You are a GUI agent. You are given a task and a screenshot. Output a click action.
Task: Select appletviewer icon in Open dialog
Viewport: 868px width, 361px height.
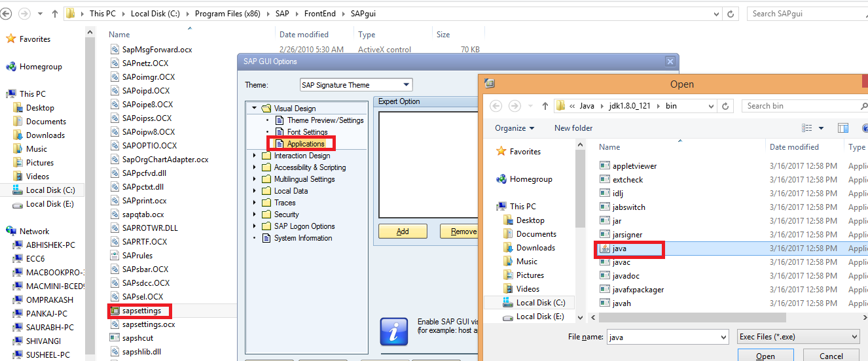pos(605,166)
